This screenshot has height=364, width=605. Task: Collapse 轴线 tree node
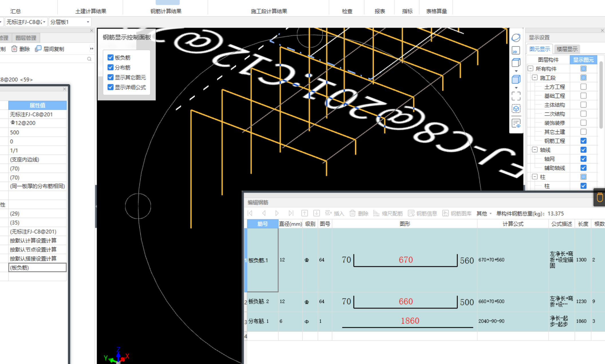click(x=535, y=150)
